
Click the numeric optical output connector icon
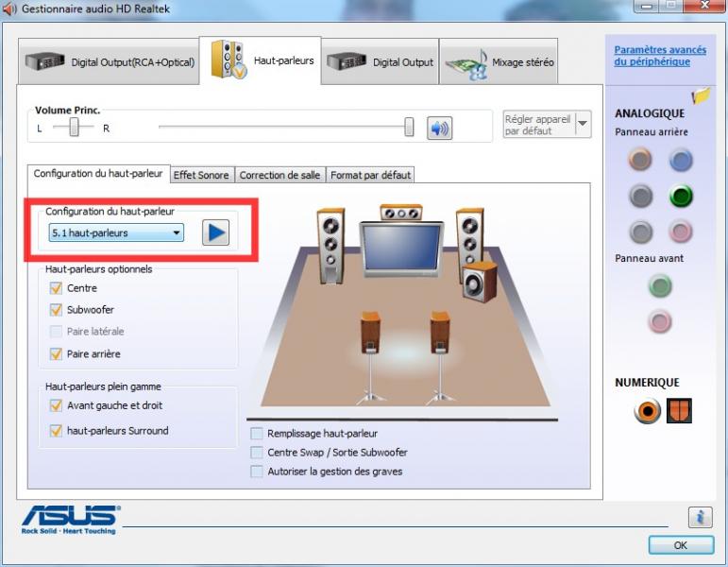click(x=679, y=411)
